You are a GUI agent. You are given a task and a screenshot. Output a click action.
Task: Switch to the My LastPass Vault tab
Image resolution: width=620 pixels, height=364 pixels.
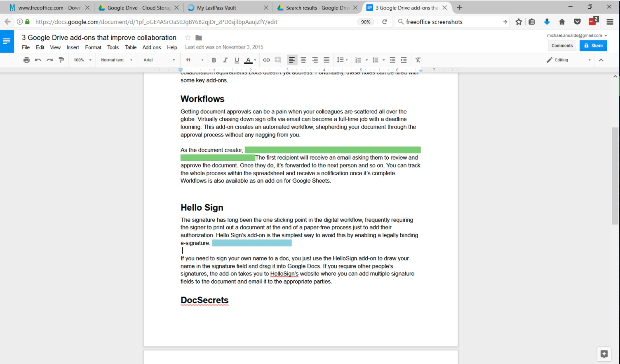pyautogui.click(x=228, y=8)
